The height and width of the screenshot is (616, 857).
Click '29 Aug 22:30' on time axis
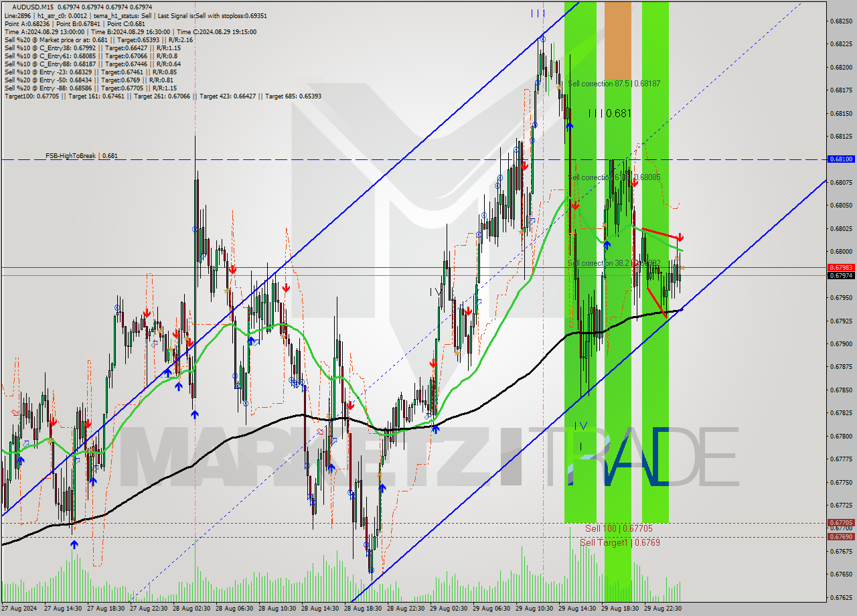[x=663, y=609]
